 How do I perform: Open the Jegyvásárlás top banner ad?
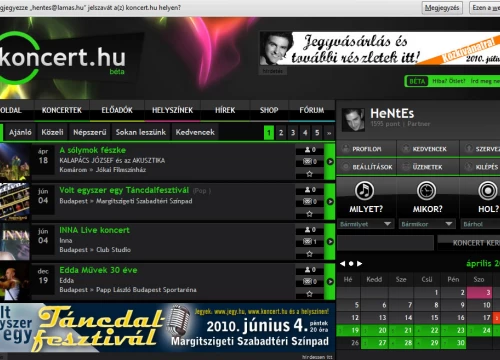380,48
